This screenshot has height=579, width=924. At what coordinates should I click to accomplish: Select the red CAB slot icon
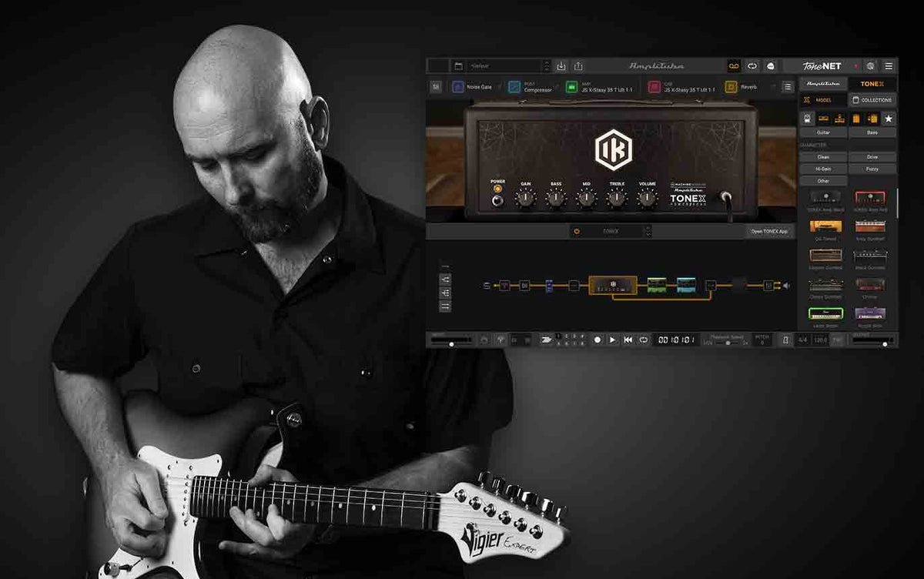[654, 87]
